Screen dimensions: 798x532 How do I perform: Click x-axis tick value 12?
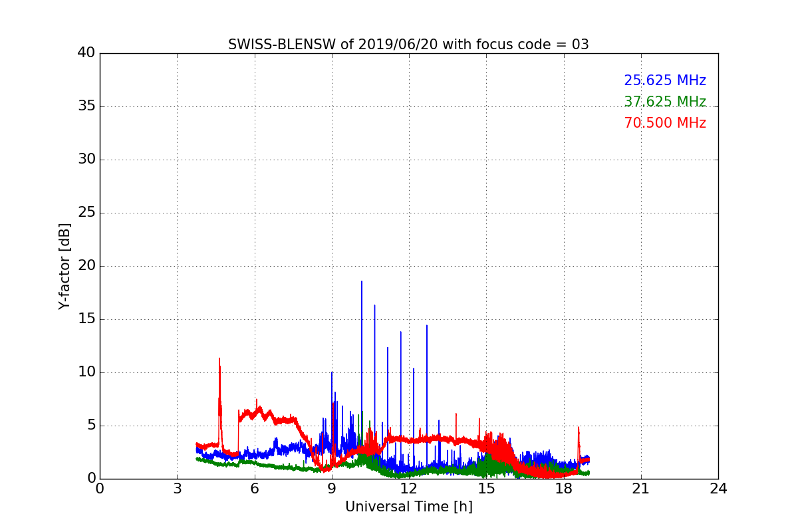click(409, 488)
